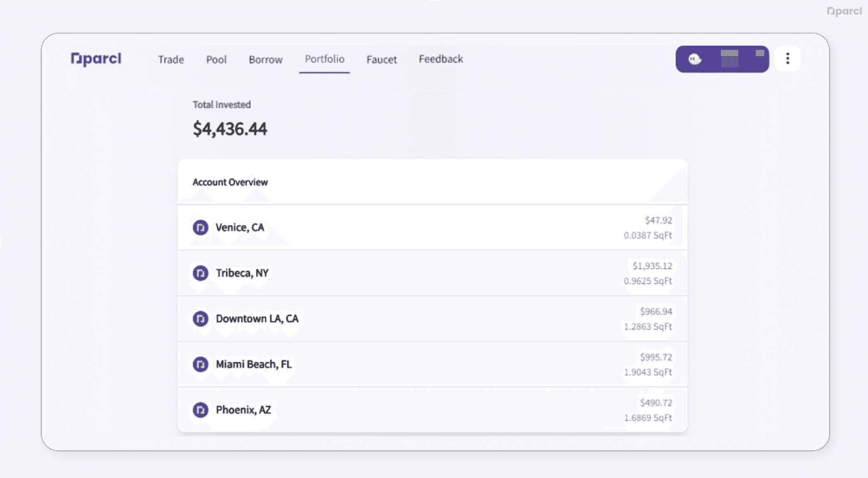Click the Account Overview heading

[230, 182]
